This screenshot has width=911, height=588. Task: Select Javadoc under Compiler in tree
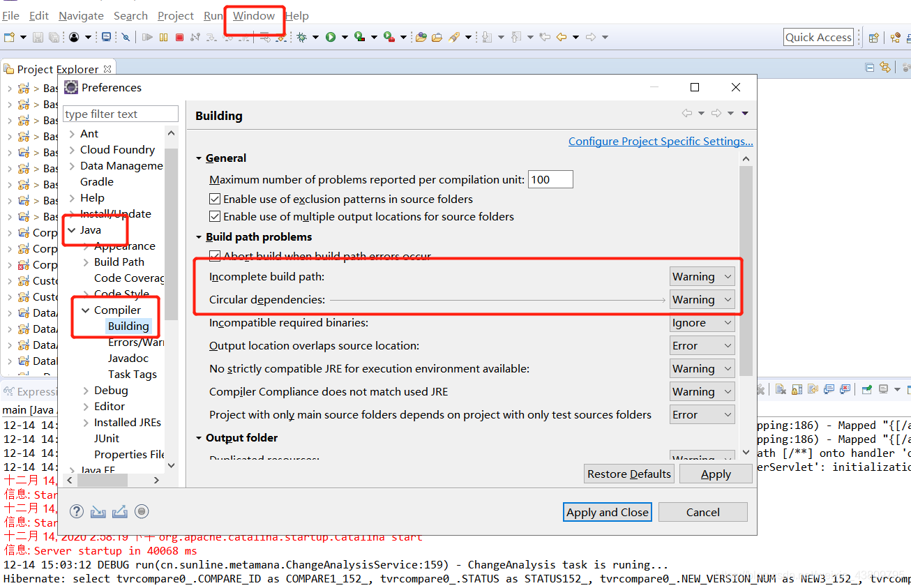point(128,358)
